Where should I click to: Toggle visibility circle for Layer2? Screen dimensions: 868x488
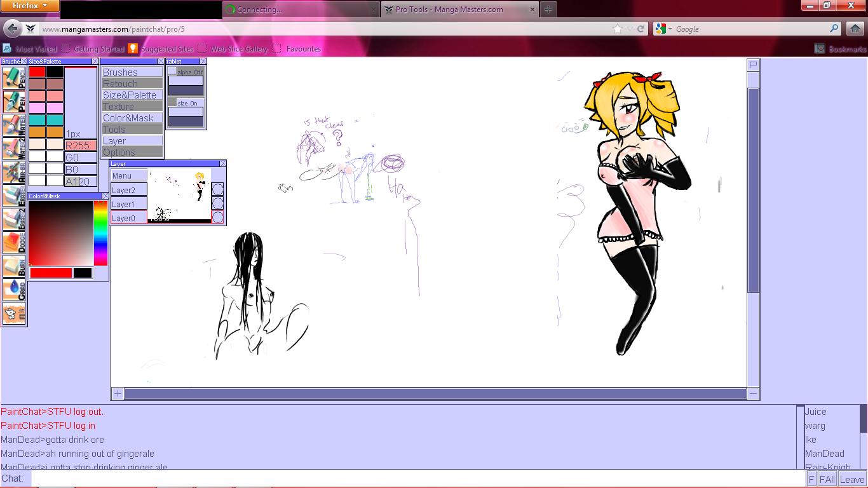click(217, 189)
